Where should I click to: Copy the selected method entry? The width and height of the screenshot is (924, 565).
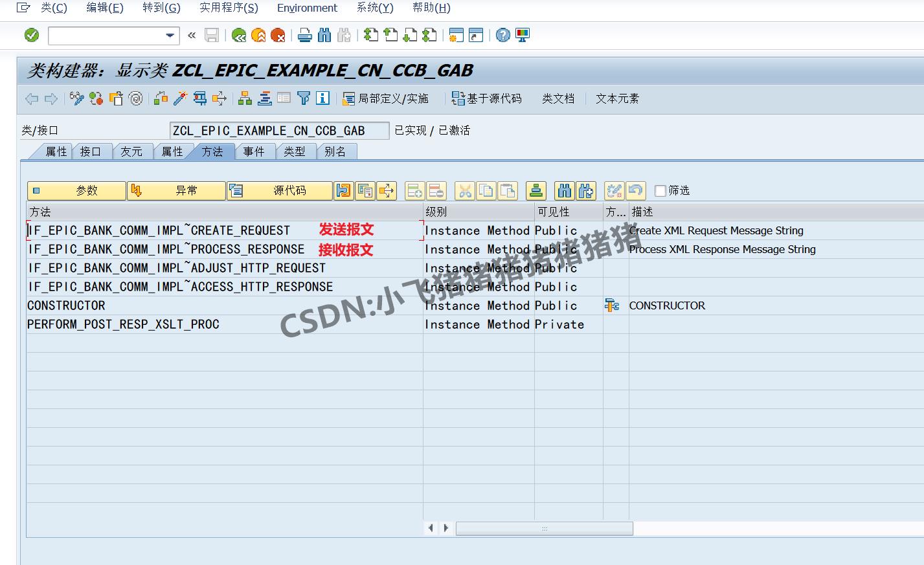(486, 190)
